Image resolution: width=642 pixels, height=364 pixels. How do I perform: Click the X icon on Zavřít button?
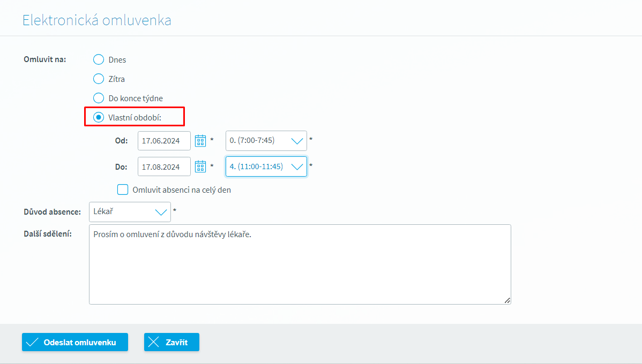(x=154, y=343)
